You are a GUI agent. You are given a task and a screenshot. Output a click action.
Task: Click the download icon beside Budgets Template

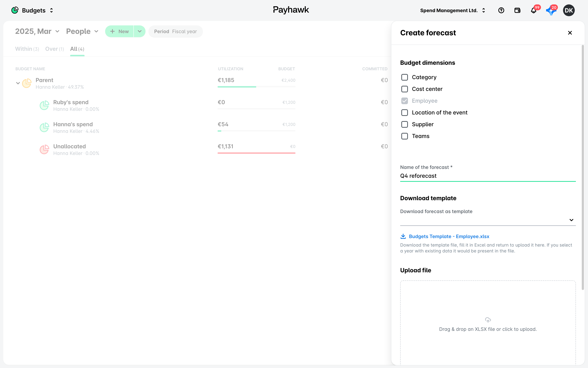point(403,236)
